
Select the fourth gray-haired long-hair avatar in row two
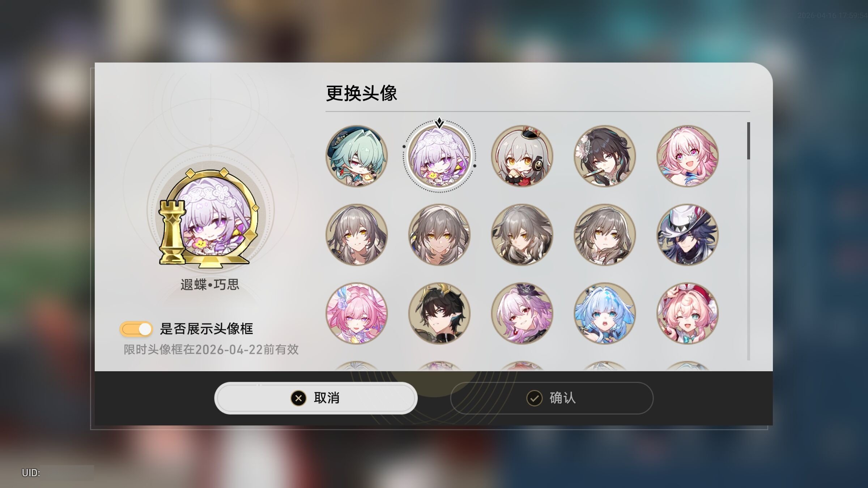[605, 235]
